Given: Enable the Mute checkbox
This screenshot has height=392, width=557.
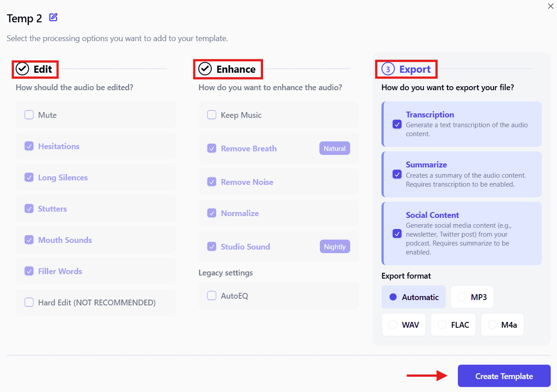Looking at the screenshot, I should click(29, 115).
